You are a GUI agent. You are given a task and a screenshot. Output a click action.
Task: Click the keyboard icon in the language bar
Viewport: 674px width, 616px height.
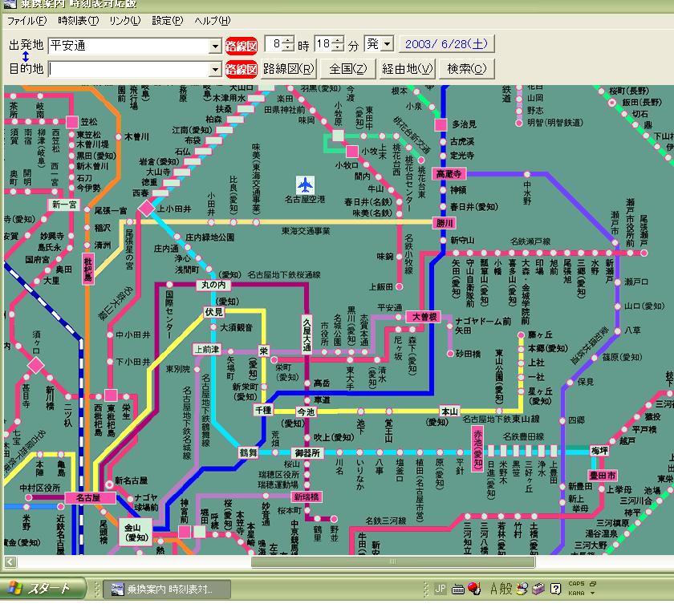pyautogui.click(x=458, y=589)
